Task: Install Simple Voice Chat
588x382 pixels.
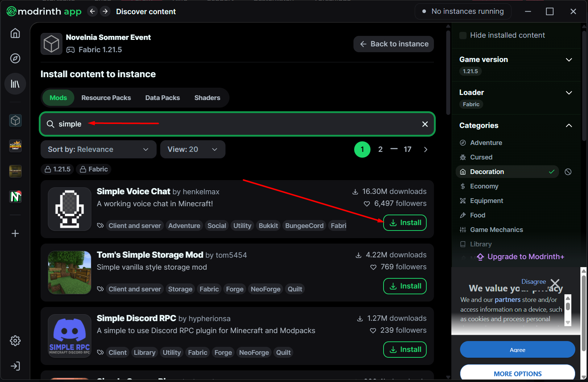Action: (x=405, y=223)
